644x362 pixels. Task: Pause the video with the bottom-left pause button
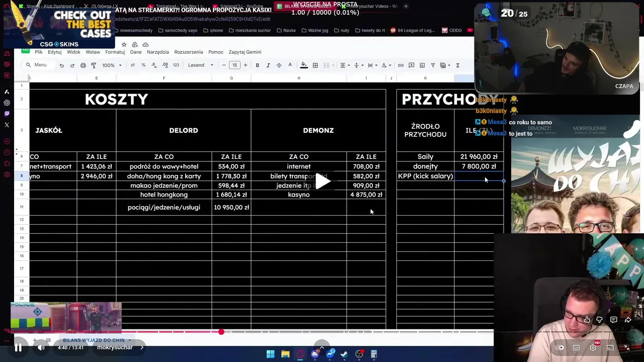pyautogui.click(x=18, y=347)
